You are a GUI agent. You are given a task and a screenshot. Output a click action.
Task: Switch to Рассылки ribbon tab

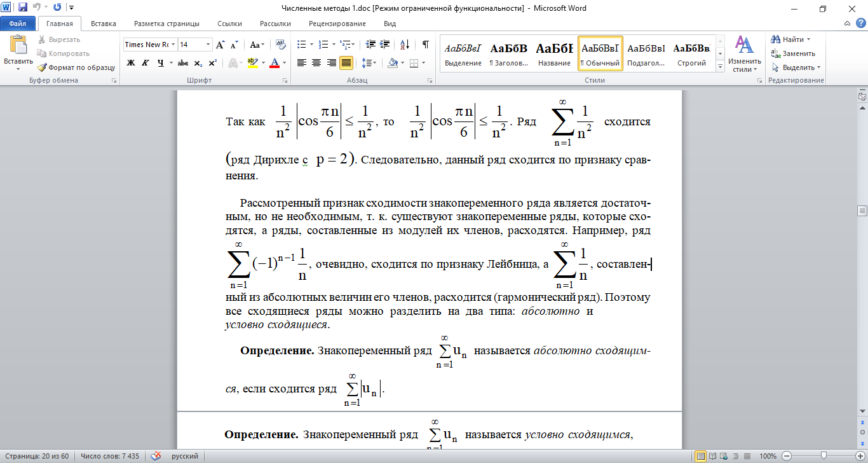tap(275, 24)
